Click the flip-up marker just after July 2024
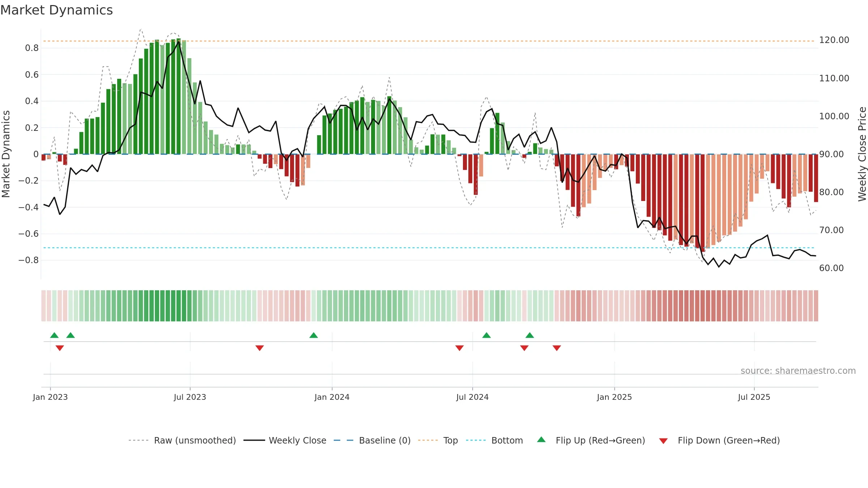The image size is (868, 488). (x=486, y=335)
